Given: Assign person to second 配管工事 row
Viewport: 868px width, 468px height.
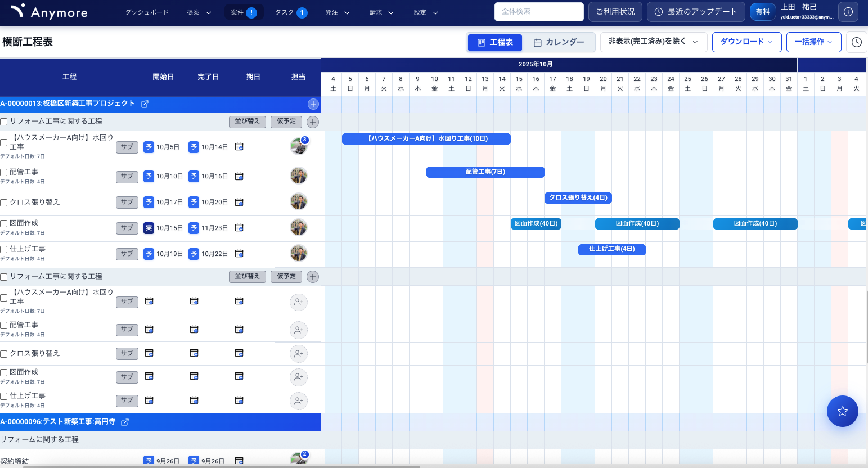Looking at the screenshot, I should [x=298, y=330].
